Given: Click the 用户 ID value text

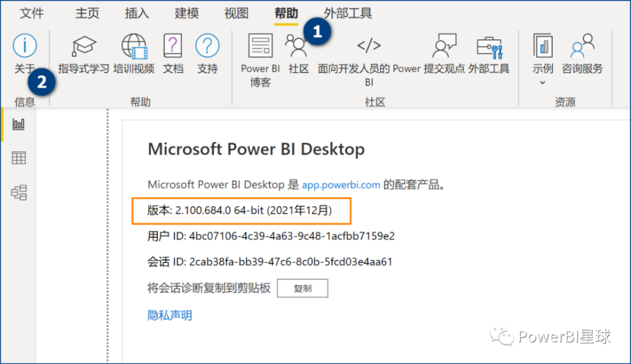Looking at the screenshot, I should pyautogui.click(x=292, y=236).
